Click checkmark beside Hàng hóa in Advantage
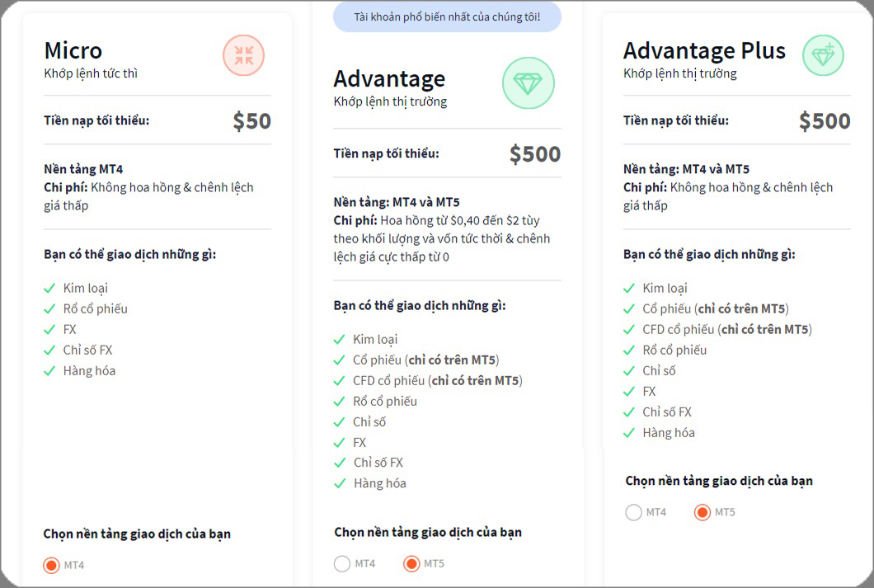The image size is (874, 588). point(339,483)
